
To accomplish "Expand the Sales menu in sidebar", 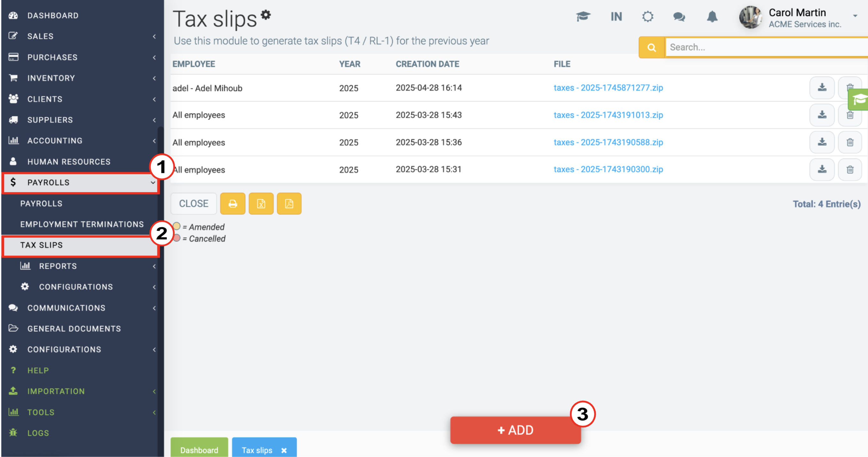I will (x=81, y=36).
